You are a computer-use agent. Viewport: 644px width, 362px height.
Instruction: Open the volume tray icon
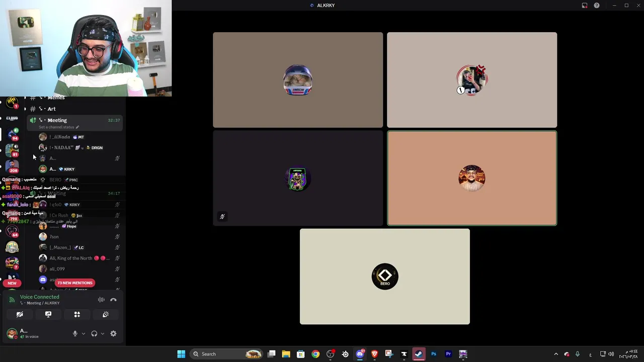pos(611,354)
